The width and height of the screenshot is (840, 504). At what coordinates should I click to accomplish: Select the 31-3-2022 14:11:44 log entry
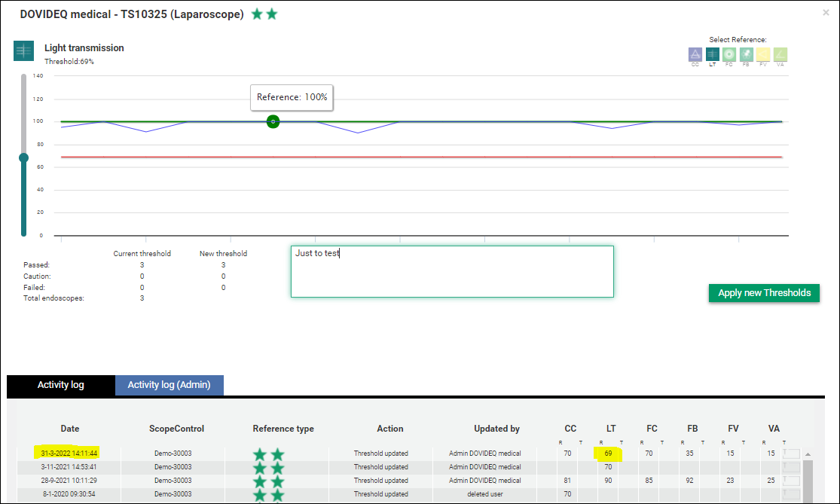(69, 454)
